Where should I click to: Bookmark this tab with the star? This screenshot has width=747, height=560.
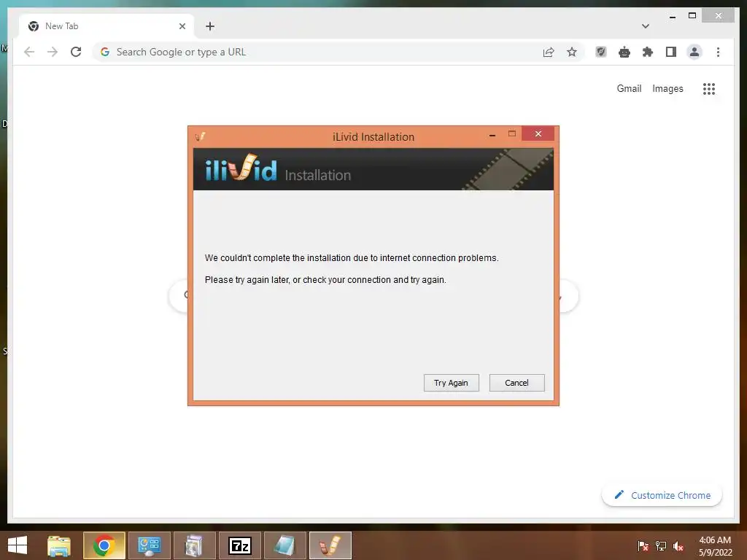(x=572, y=52)
